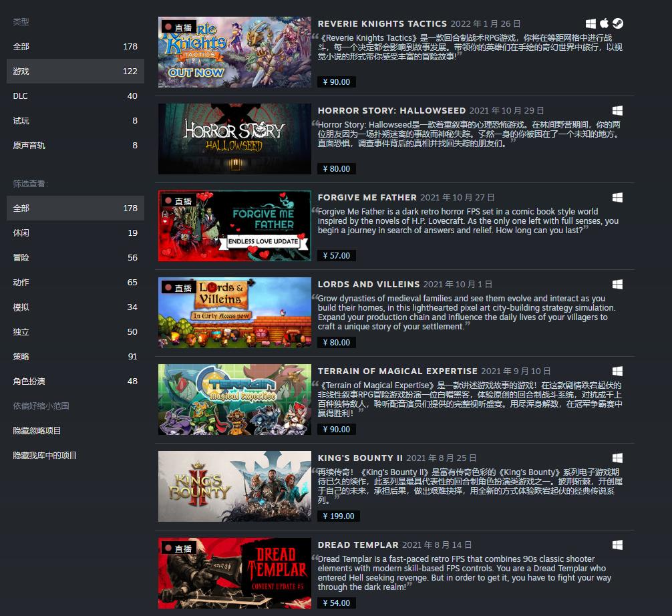Image resolution: width=672 pixels, height=616 pixels.
Task: Open TERRAIN OF MAGICAL EXPERTISE title link
Action: click(397, 371)
